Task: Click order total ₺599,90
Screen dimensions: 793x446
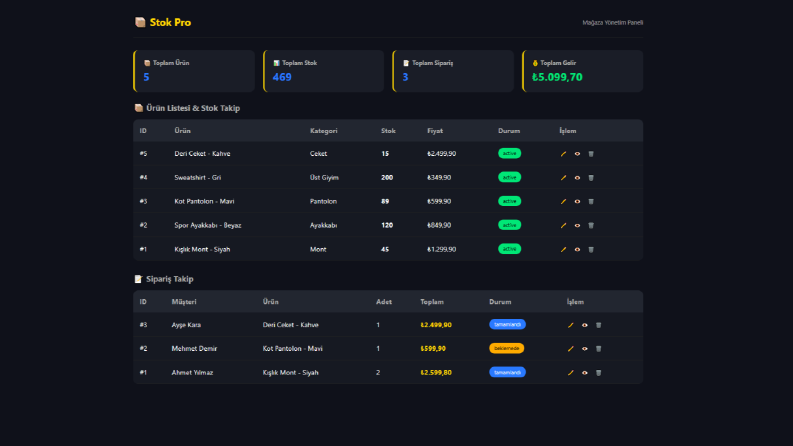Action: 433,348
